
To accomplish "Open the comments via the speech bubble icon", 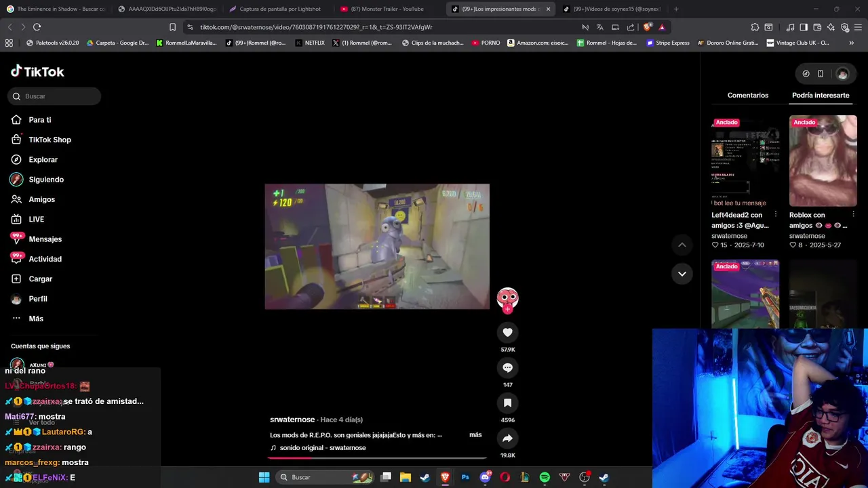I will tap(507, 367).
